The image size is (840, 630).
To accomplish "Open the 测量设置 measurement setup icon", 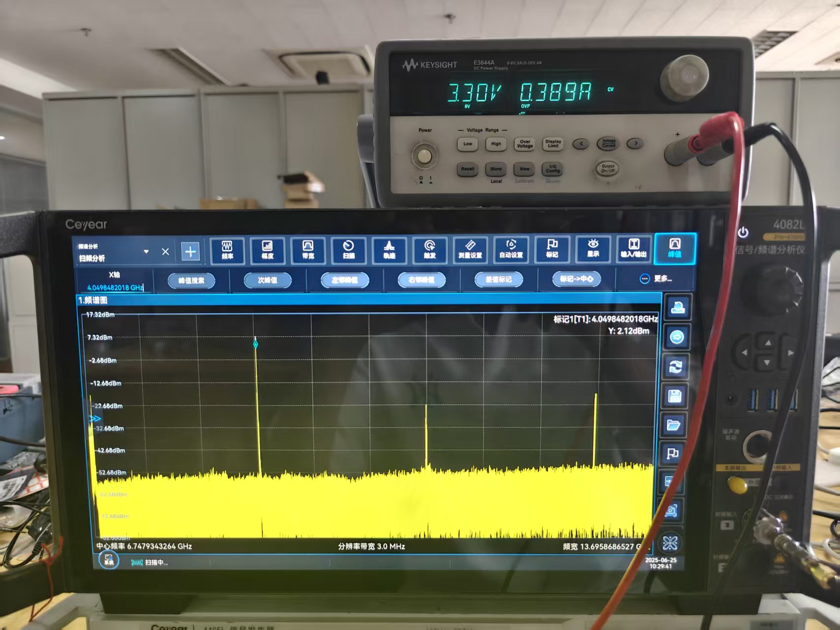I will point(470,250).
